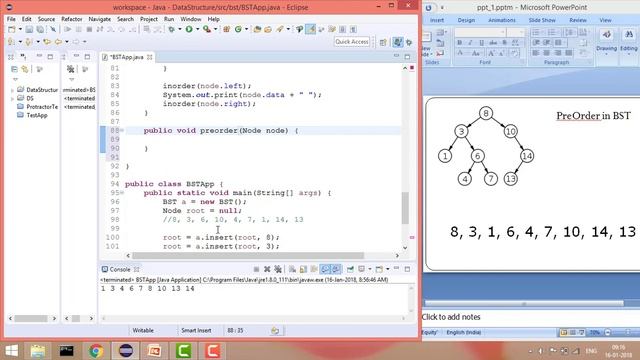Image resolution: width=640 pixels, height=360 pixels.
Task: Click the editor horizontal scrollbar
Action: tap(247, 256)
